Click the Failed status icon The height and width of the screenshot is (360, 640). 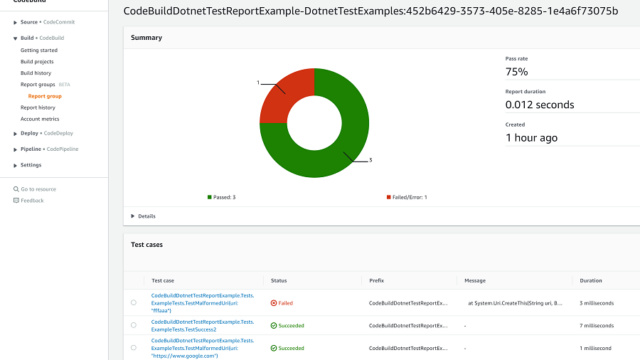[x=273, y=303]
